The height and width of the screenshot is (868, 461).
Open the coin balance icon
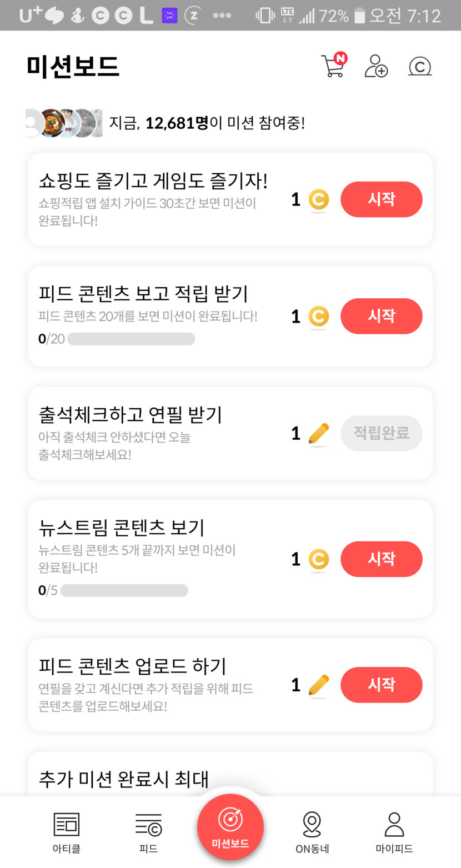(x=420, y=67)
